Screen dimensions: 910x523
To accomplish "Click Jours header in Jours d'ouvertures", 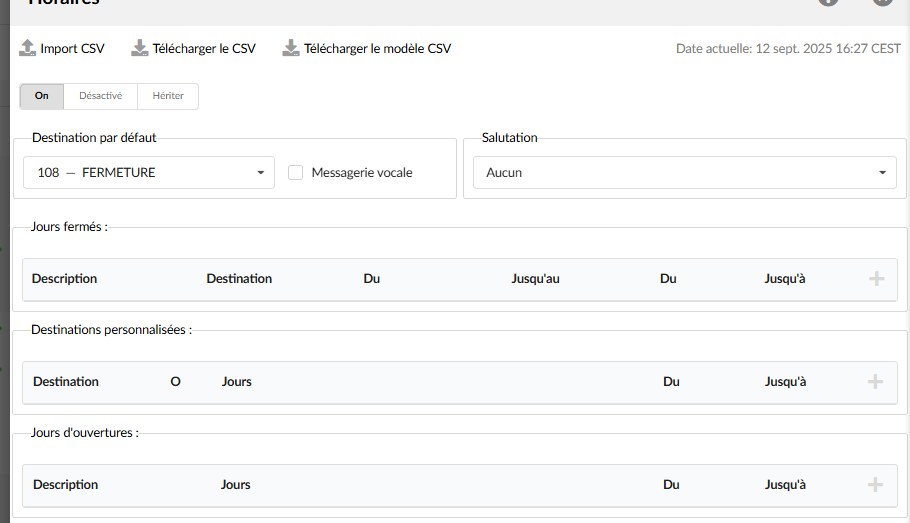I will (x=236, y=485).
